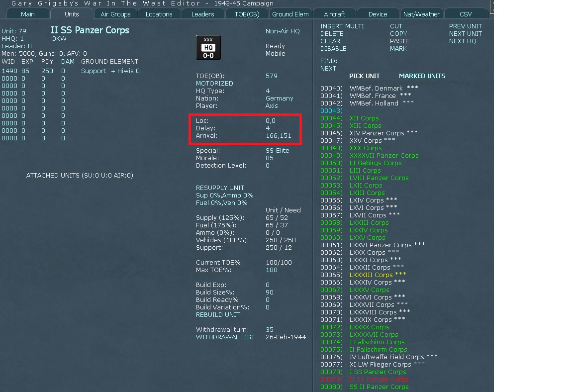Viewport: 573px width, 392px height.
Task: Edit the Loc value 0,0
Action: [x=271, y=121]
